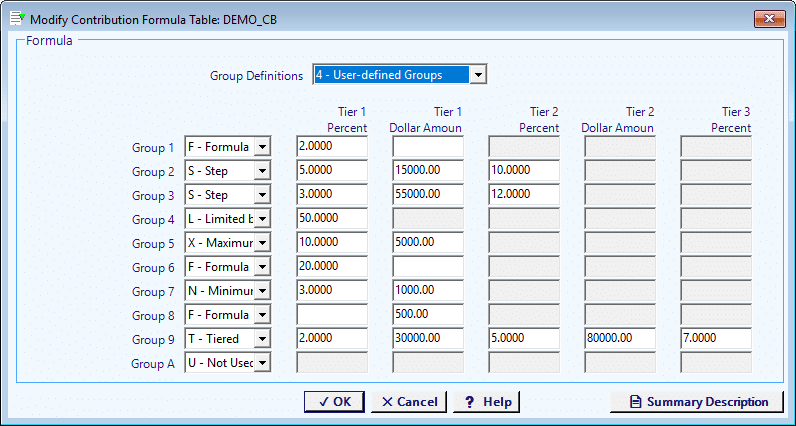Open Group 4 Limited type dropdown
796x426 pixels.
pyautogui.click(x=262, y=219)
